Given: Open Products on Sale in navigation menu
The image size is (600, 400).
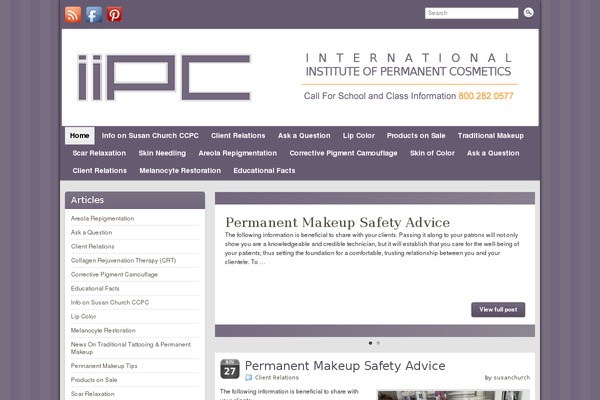Looking at the screenshot, I should [x=416, y=136].
